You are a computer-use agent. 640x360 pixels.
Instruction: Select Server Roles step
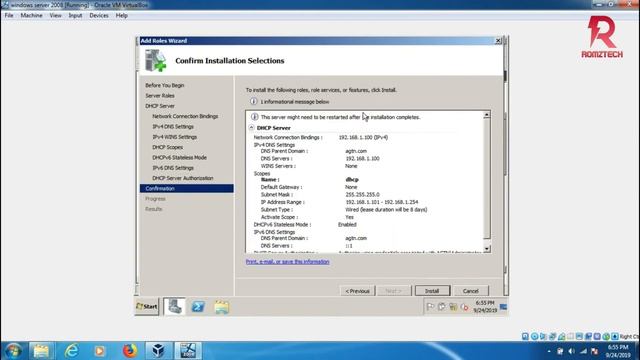pyautogui.click(x=160, y=96)
